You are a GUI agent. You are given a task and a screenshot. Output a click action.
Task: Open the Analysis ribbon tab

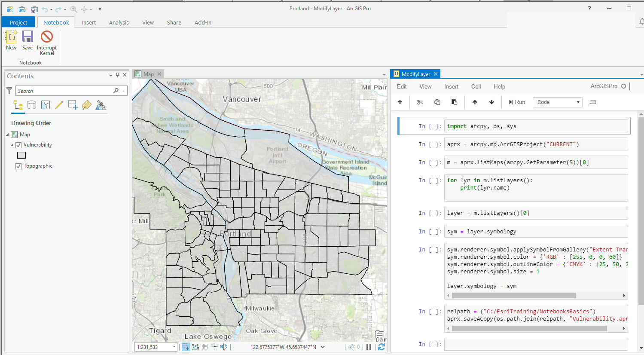pyautogui.click(x=119, y=22)
